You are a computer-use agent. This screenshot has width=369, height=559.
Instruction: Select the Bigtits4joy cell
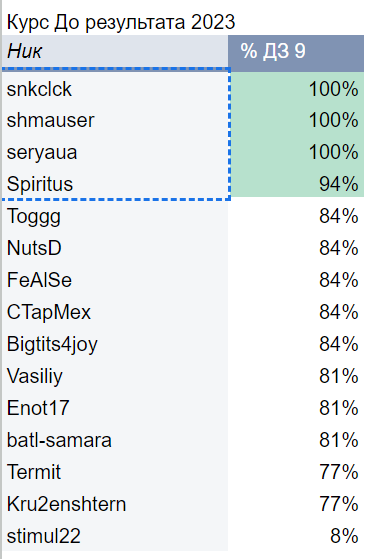[x=115, y=344]
